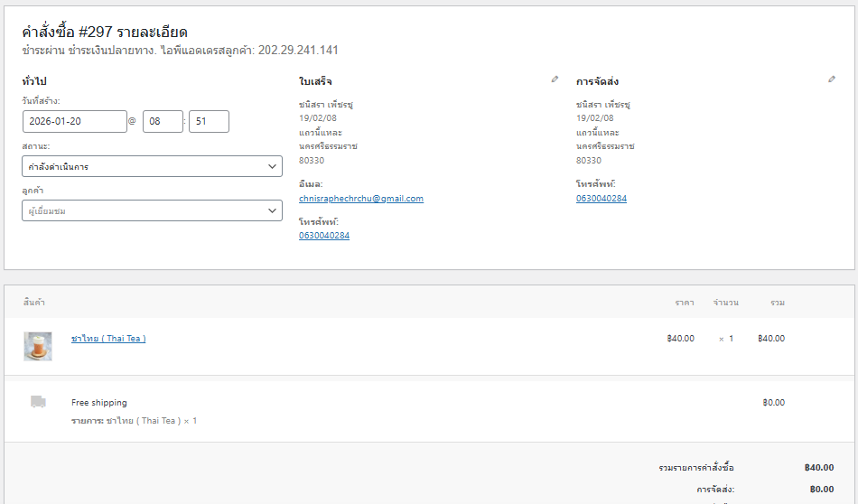Click the จำนวน quantity column header

tap(725, 302)
